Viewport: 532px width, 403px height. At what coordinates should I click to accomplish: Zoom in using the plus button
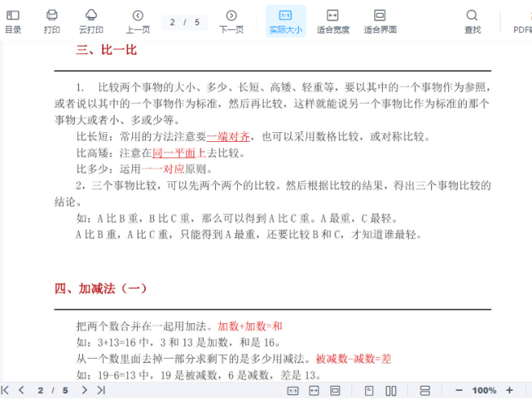point(509,391)
